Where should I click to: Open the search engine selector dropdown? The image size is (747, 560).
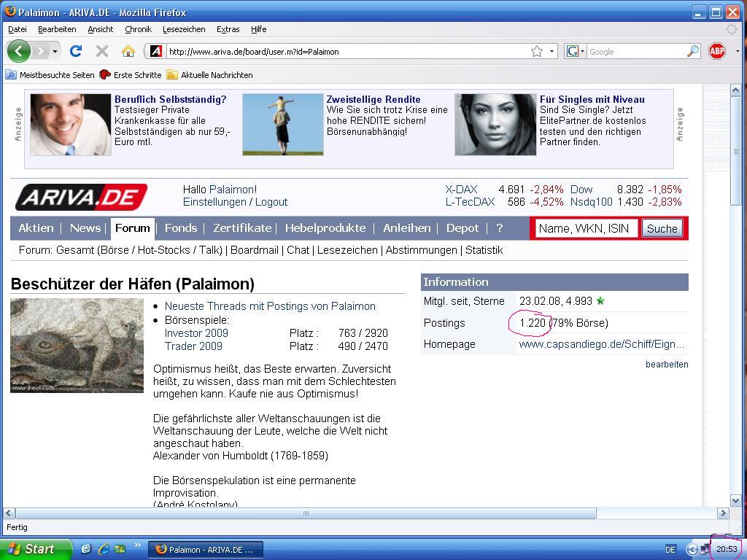575,51
